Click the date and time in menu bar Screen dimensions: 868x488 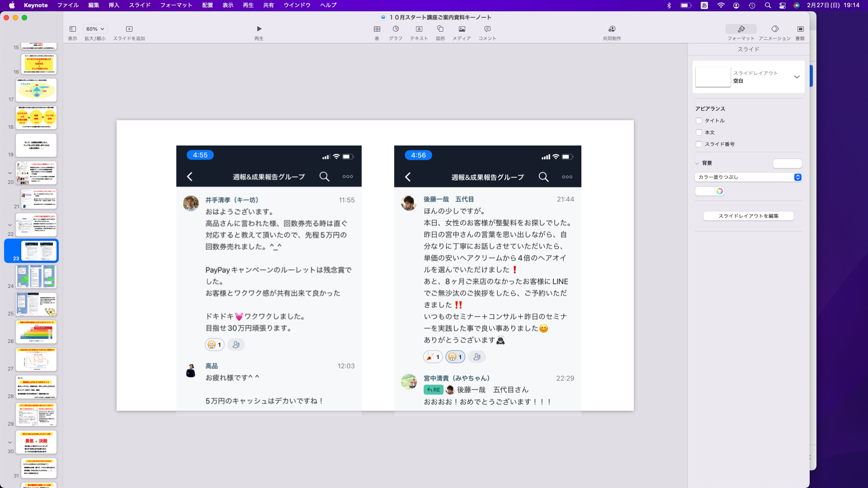tap(833, 5)
